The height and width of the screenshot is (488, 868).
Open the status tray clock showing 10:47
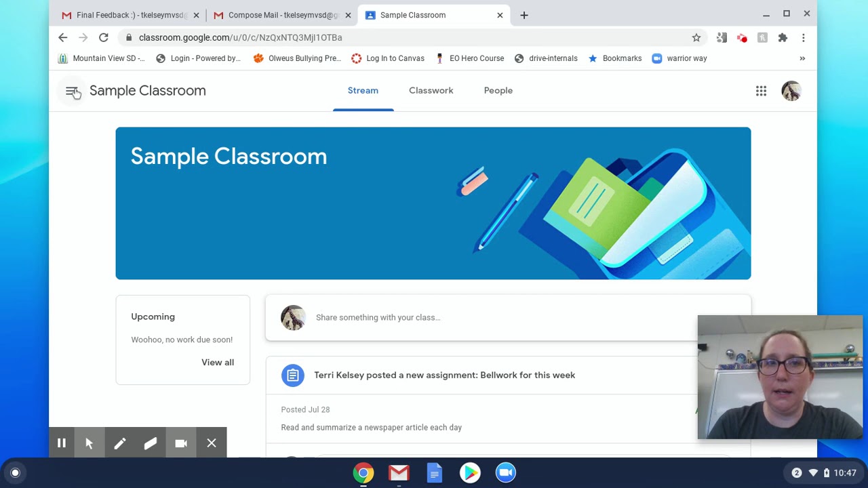click(x=845, y=473)
